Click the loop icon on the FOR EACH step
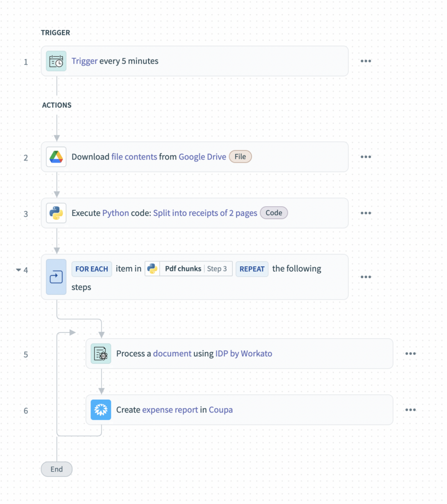The width and height of the screenshot is (447, 504). pos(56,277)
